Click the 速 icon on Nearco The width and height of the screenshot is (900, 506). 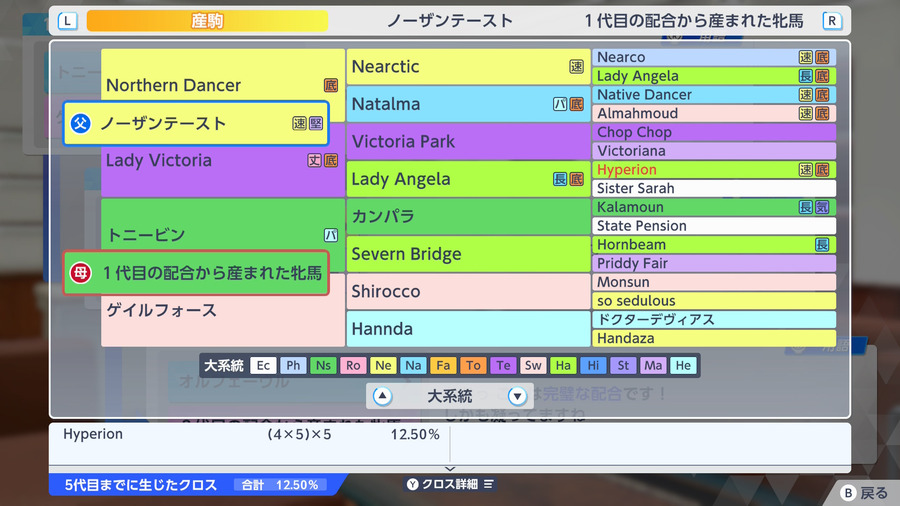click(x=806, y=57)
